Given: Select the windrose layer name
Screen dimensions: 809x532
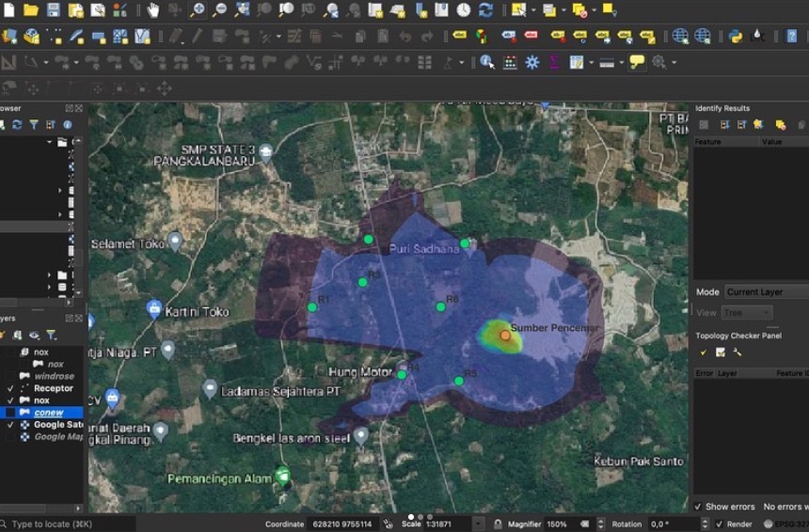Looking at the screenshot, I should point(54,376).
